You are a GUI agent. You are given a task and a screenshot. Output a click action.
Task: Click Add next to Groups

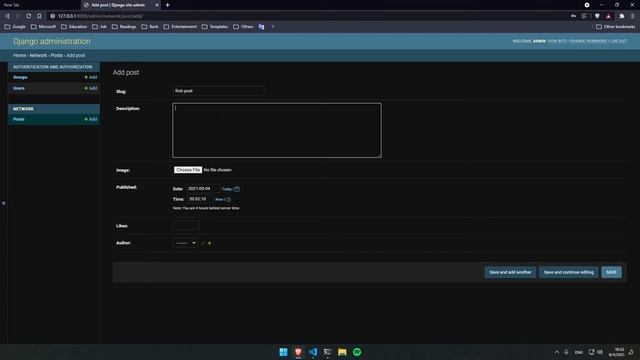(x=91, y=77)
